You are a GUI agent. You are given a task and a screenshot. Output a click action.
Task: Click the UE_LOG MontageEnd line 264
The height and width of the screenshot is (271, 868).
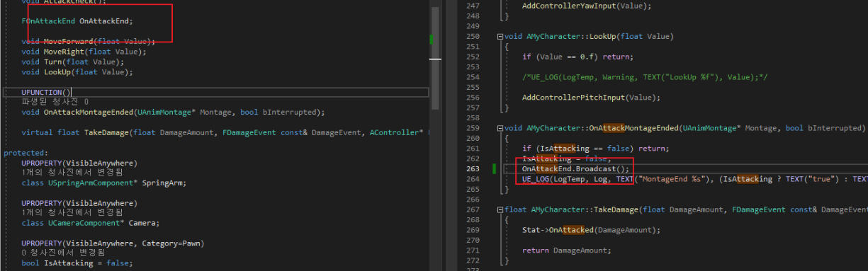pyautogui.click(x=694, y=179)
